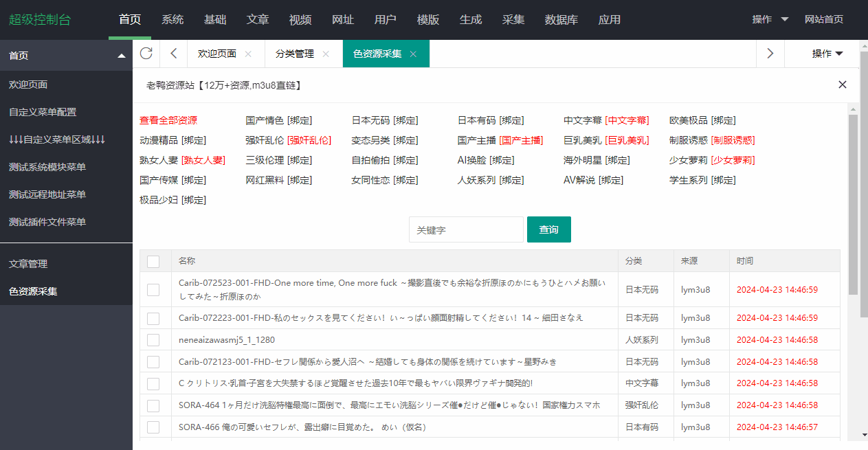
Task: Open the 采集 top menu
Action: pos(513,19)
